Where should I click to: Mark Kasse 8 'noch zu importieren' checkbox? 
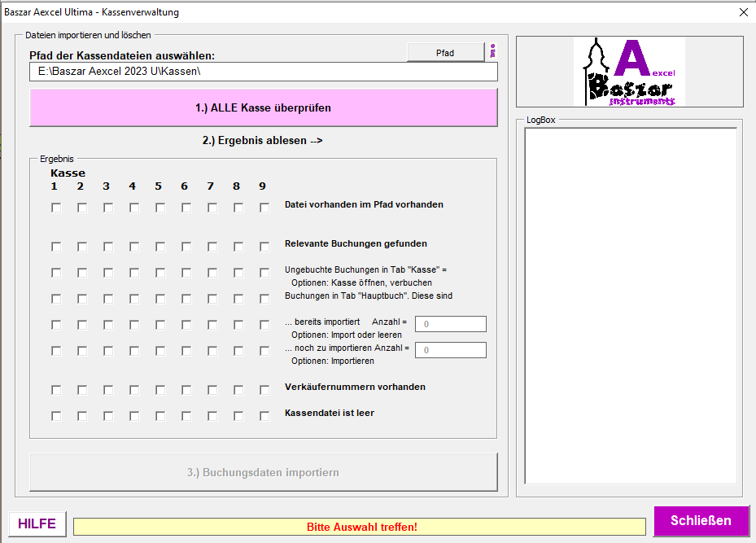click(238, 351)
